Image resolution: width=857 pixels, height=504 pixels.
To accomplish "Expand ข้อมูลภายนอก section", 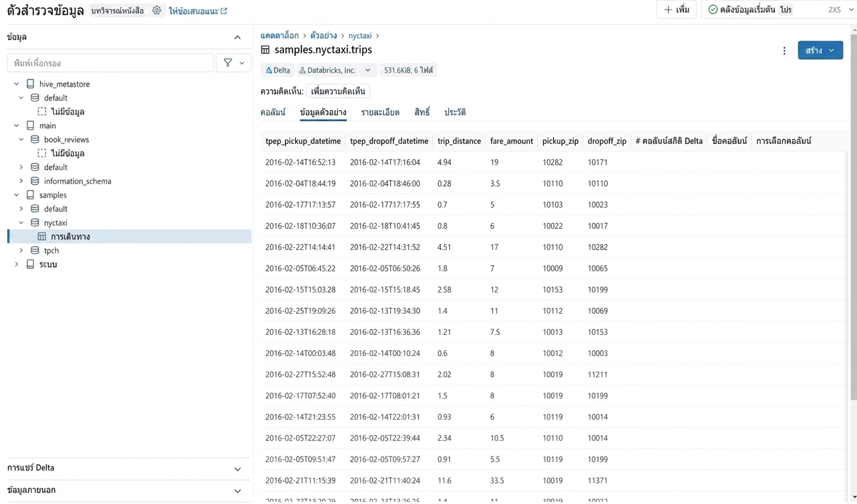I will 238,491.
